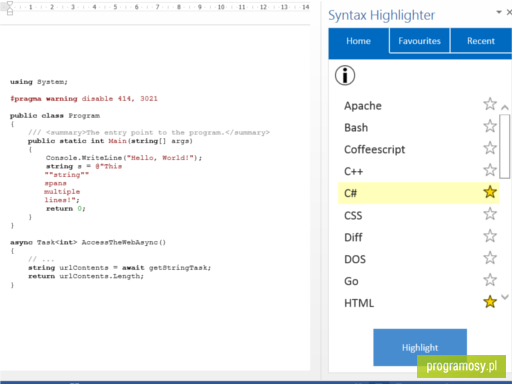This screenshot has width=512, height=384.
Task: Click the 'return 0;' code line
Action: coord(66,209)
